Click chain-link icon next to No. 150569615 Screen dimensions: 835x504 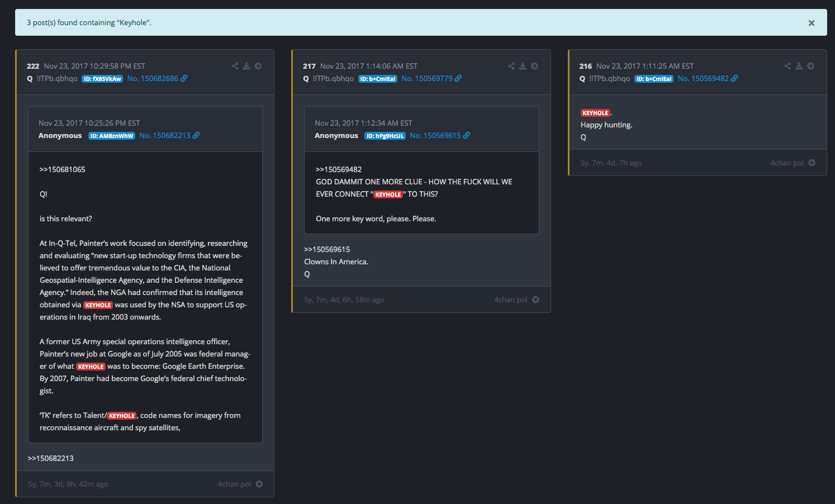(467, 136)
